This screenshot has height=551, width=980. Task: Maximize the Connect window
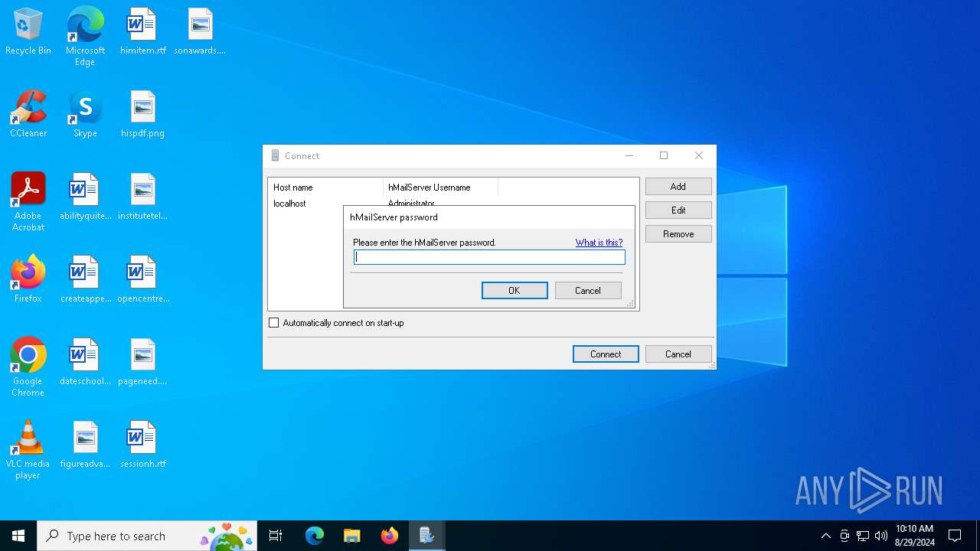click(x=664, y=155)
